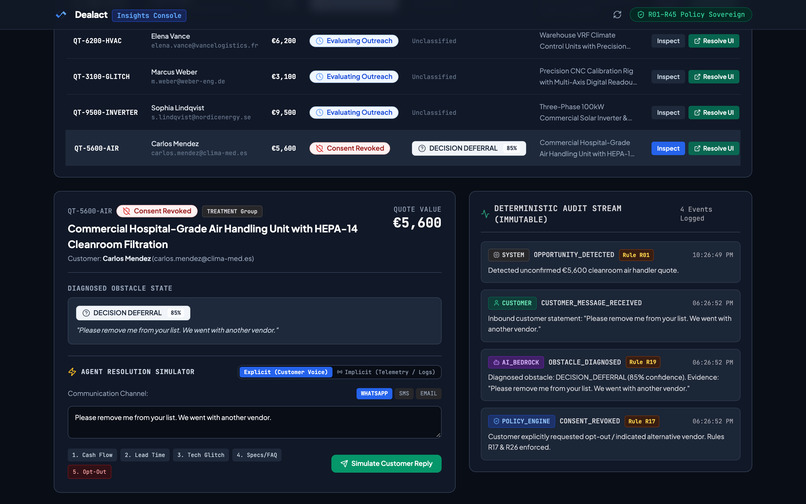Click paper plane icon on Simulate Customer Reply
806x504 pixels.
click(x=344, y=463)
